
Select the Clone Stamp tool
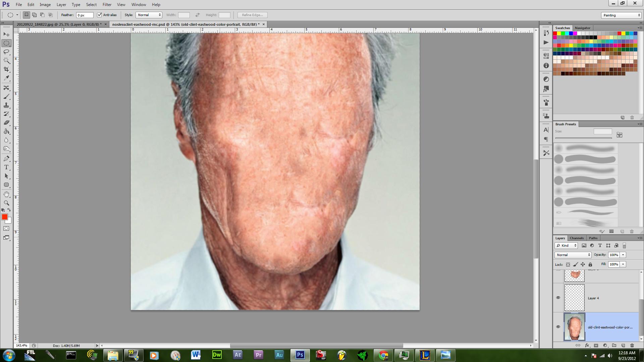[6, 105]
